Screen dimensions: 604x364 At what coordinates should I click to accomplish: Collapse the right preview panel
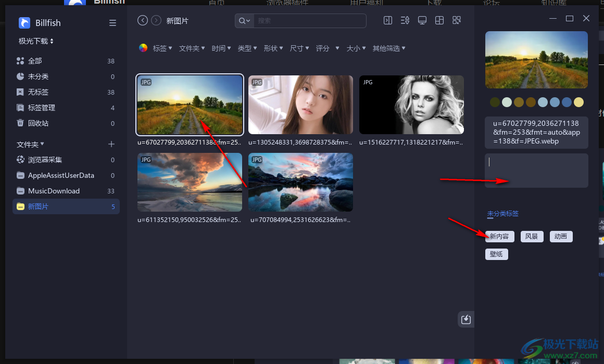click(x=387, y=20)
